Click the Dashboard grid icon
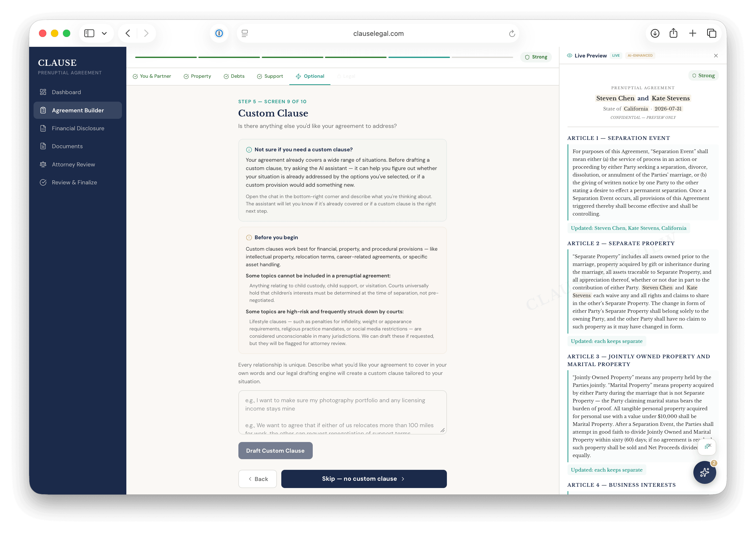The height and width of the screenshot is (533, 756). tap(43, 92)
